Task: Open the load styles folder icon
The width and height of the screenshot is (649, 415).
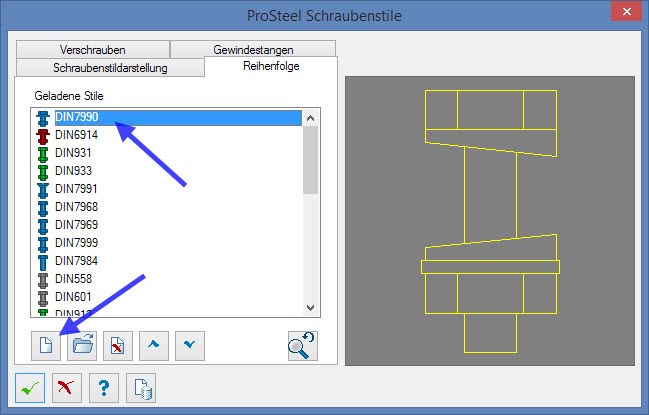Action: (x=82, y=345)
